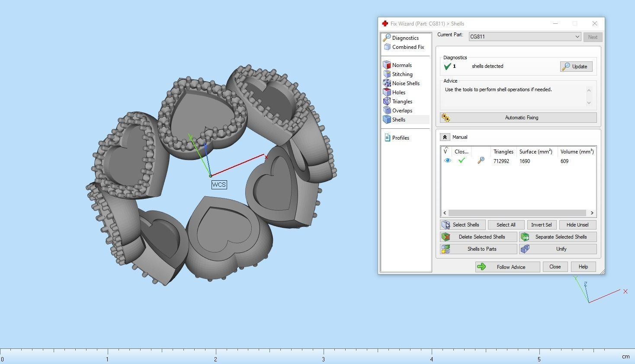
Task: Open Help for the Fix Wizard
Action: pyautogui.click(x=583, y=267)
